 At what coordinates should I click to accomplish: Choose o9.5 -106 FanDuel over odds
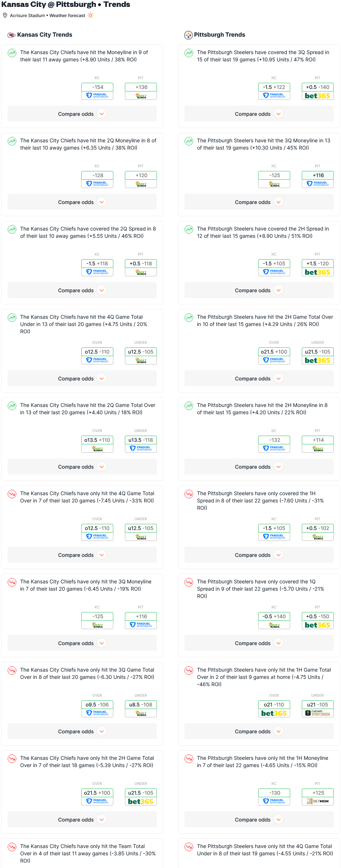point(97,709)
